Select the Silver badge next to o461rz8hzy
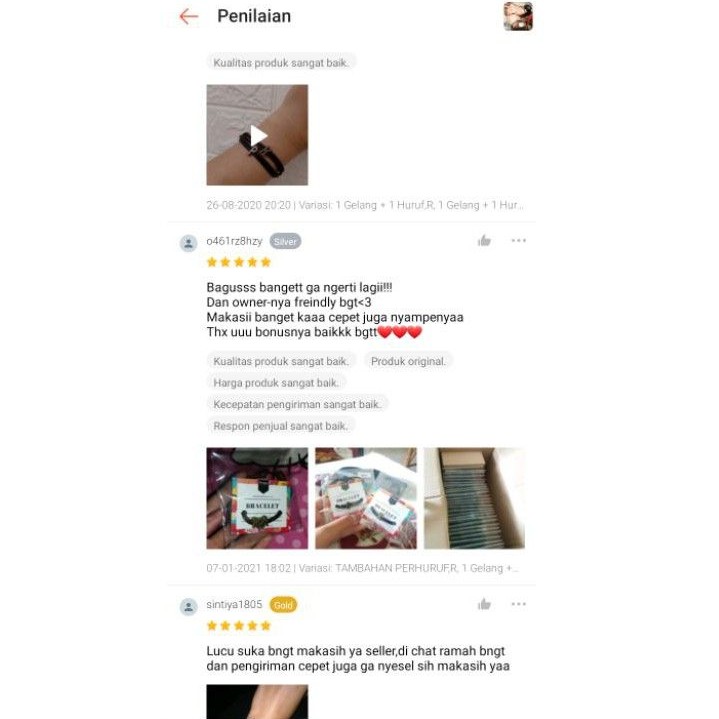Screen dimensions: 719x719 point(285,241)
